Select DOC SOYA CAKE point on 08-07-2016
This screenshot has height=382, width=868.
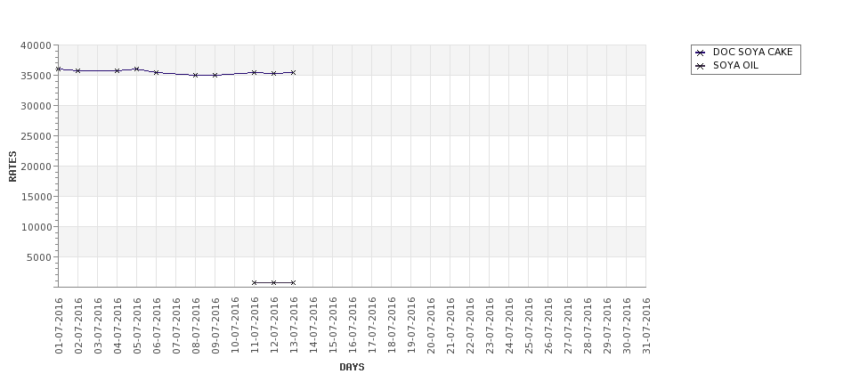coord(195,76)
